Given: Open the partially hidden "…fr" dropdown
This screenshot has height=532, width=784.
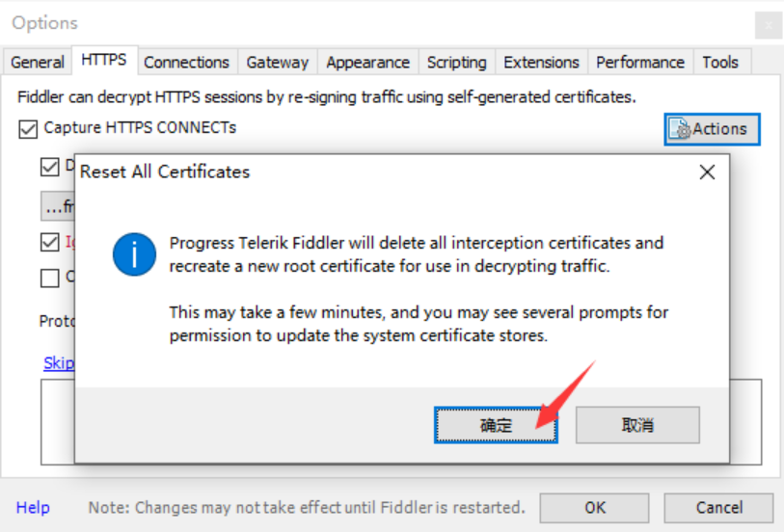Looking at the screenshot, I should [57, 206].
